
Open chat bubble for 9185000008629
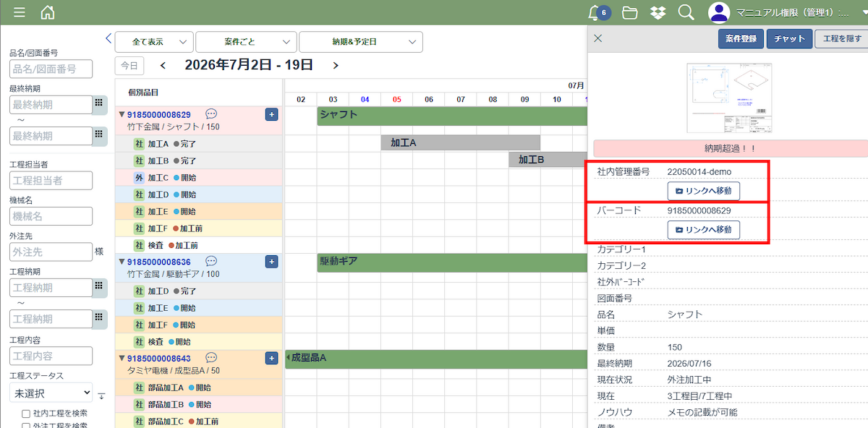(211, 114)
